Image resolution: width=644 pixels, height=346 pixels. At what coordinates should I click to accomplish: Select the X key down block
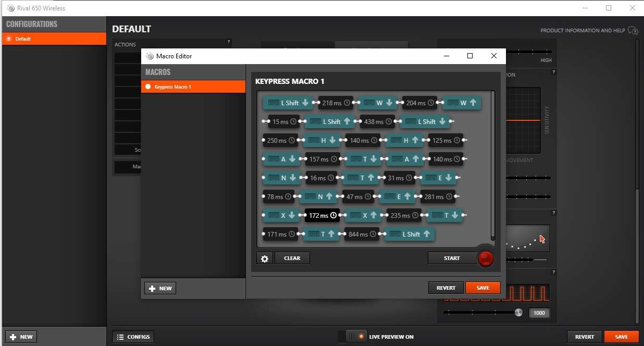[x=281, y=215]
